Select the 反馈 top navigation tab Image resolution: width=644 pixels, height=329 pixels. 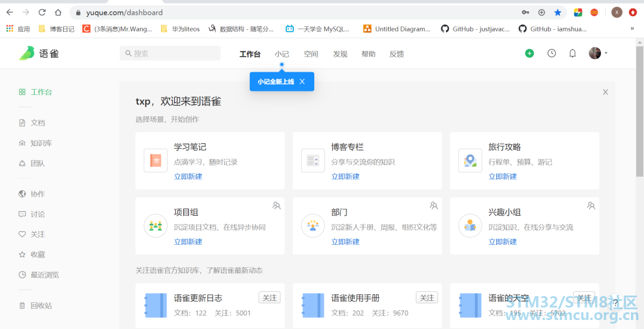pos(397,54)
